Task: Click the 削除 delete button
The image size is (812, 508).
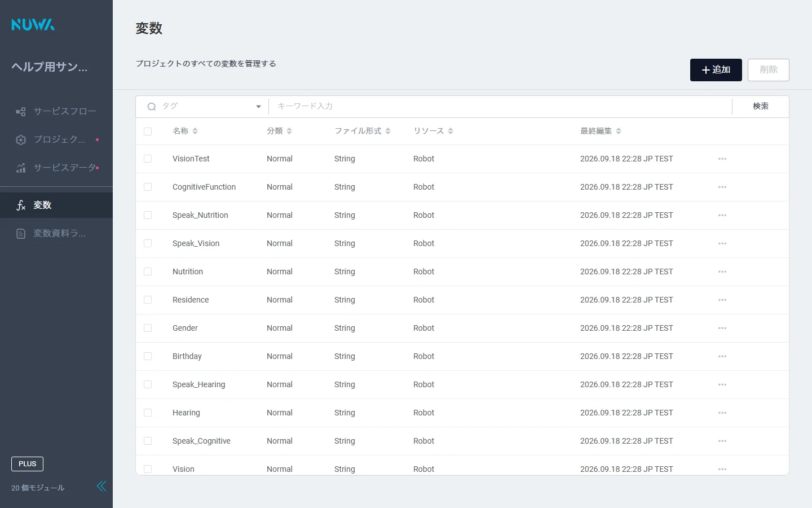Action: 769,70
